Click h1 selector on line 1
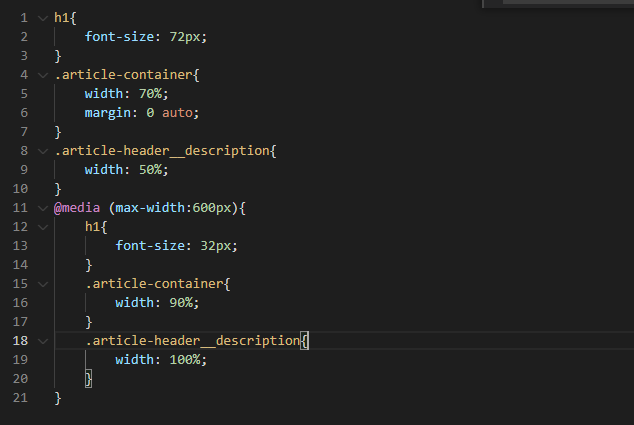Viewport: 634px width, 425px height. (x=62, y=18)
